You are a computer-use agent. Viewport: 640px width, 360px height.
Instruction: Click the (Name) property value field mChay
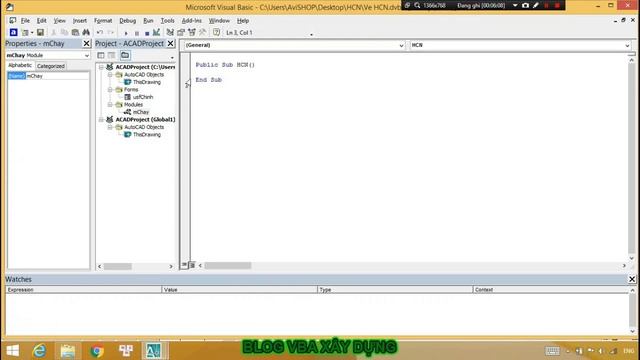tap(58, 76)
